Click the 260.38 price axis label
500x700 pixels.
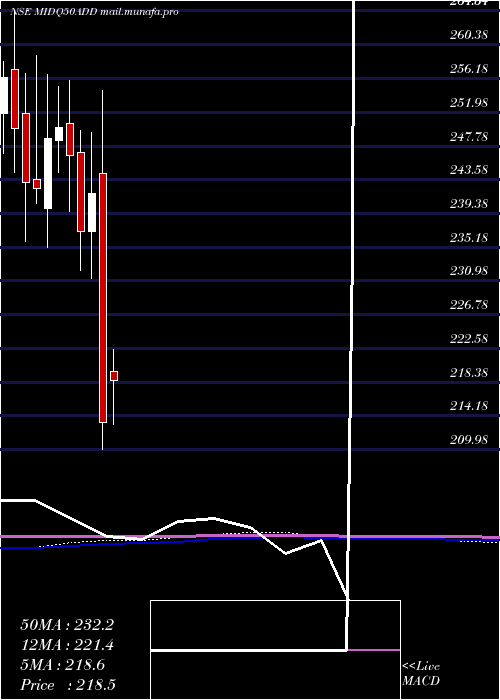[x=469, y=35]
